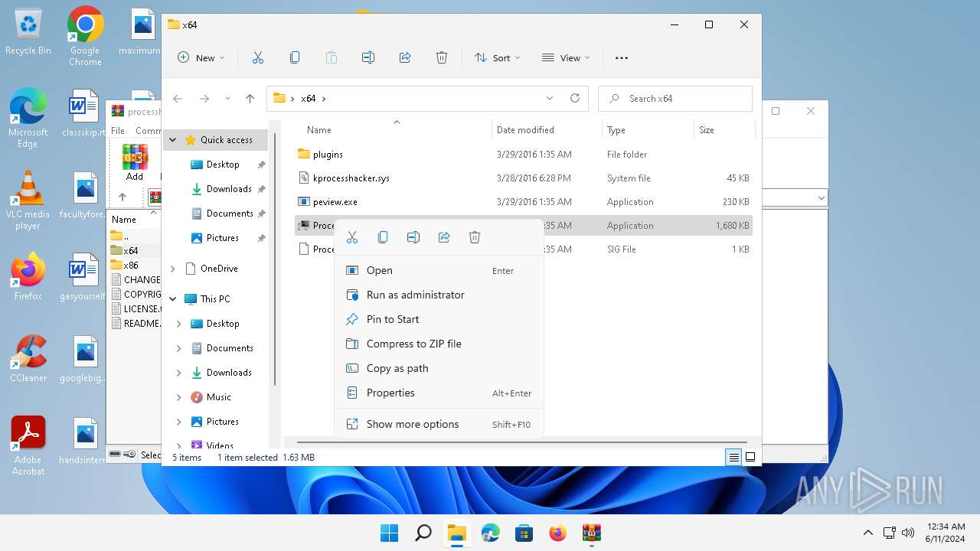Click Delete icon in context menu
The height and width of the screenshot is (551, 980).
(x=475, y=237)
